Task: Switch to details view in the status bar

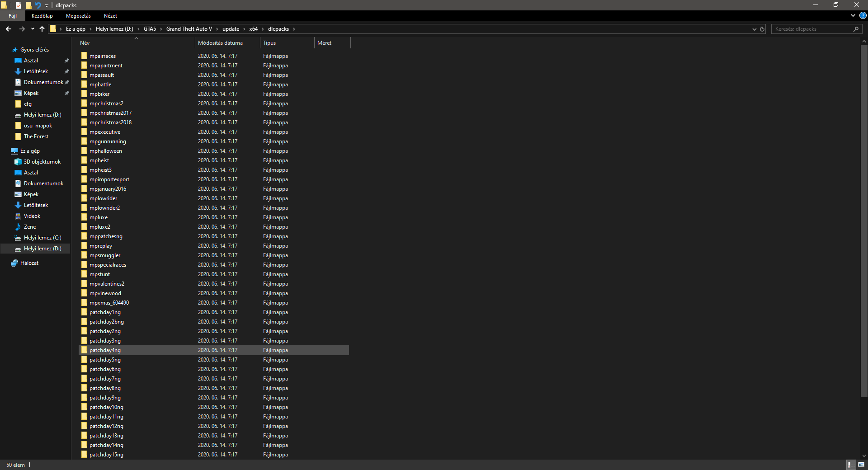Action: 851,465
